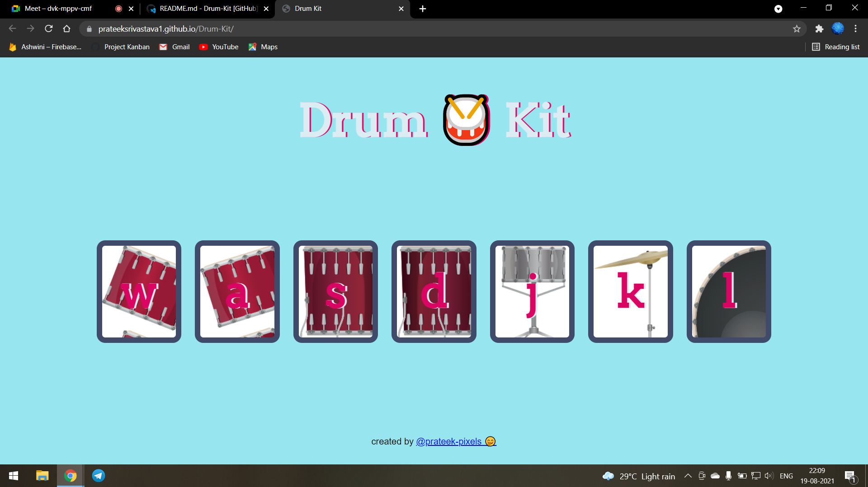868x487 pixels.
Task: Hit the 'w' tom drum button
Action: [139, 291]
